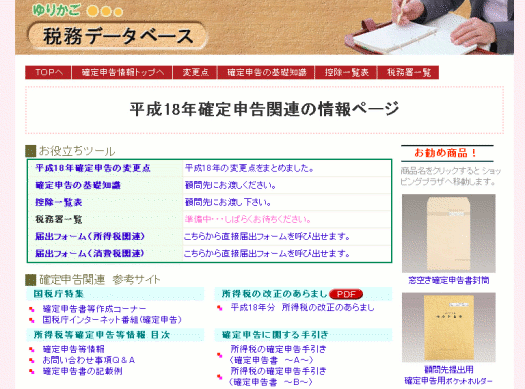Select the 変更点 navigation button
The image size is (525, 389).
click(195, 72)
